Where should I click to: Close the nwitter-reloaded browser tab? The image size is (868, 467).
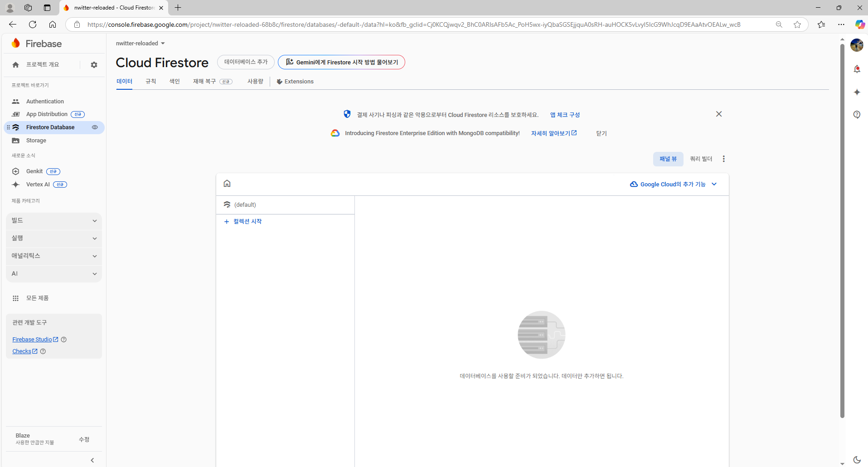click(161, 8)
